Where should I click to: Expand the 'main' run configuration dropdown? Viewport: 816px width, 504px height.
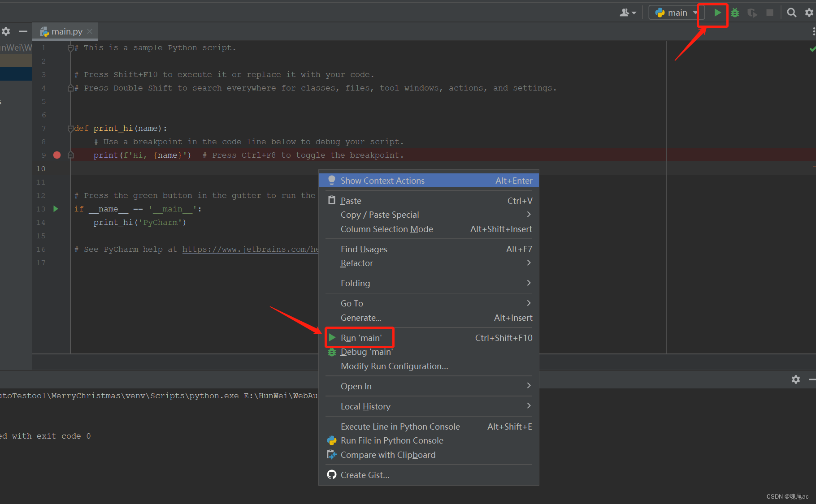pyautogui.click(x=677, y=13)
